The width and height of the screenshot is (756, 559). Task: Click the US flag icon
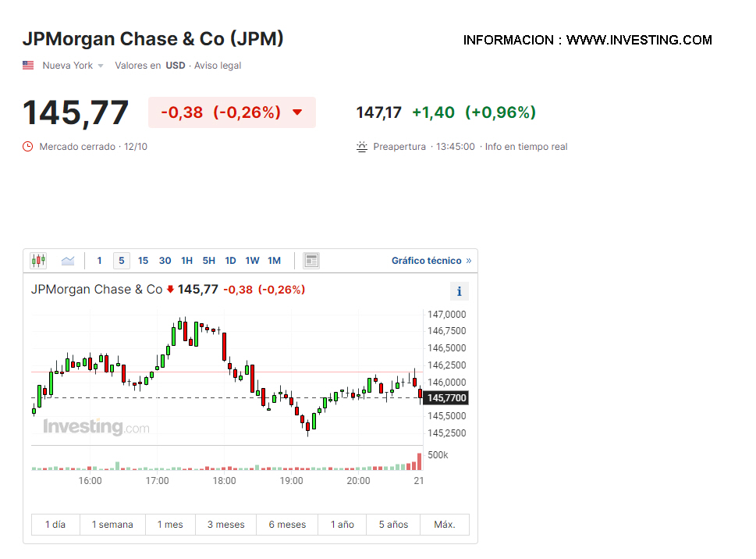tap(28, 66)
